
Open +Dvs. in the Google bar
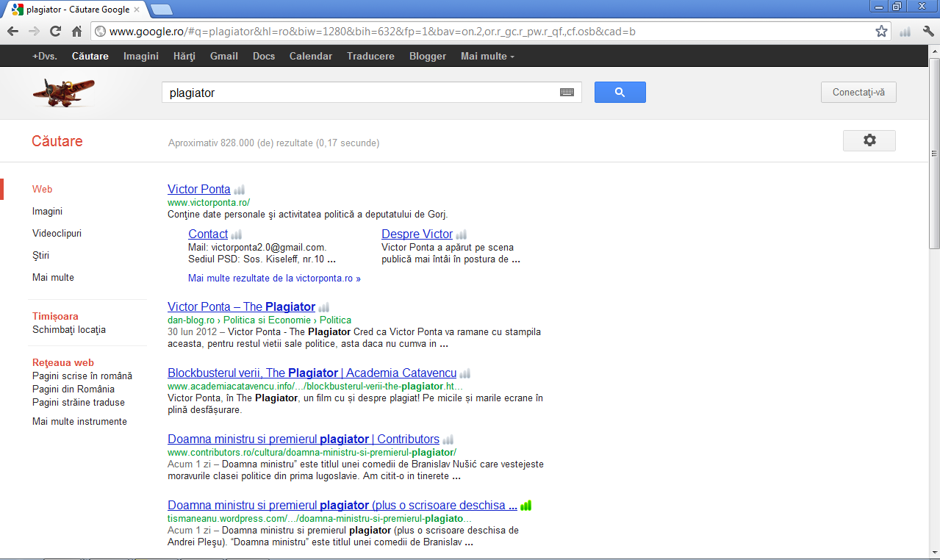[x=45, y=56]
